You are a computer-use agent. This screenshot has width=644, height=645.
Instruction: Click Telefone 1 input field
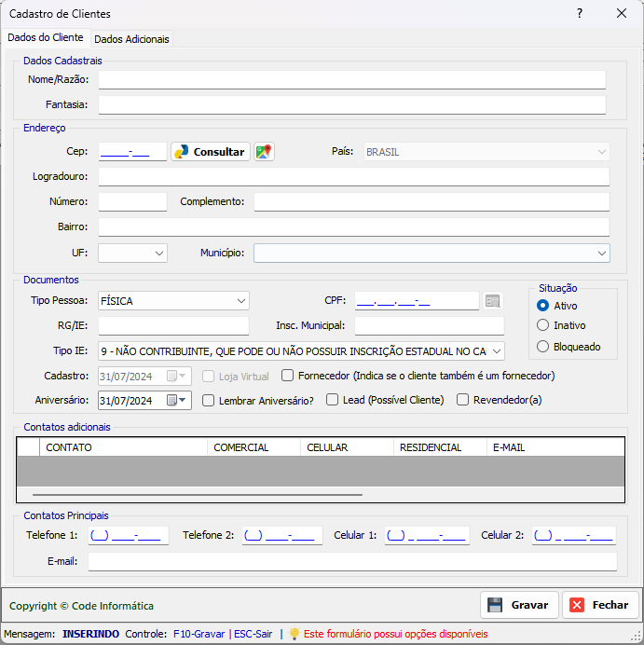click(129, 536)
